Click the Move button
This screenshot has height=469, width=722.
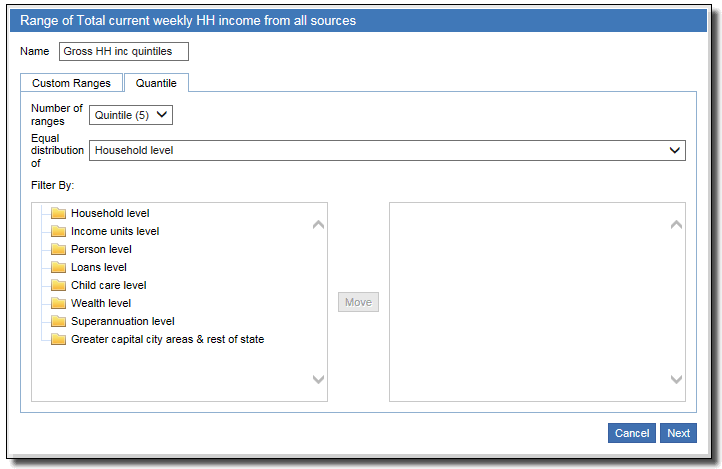[358, 302]
